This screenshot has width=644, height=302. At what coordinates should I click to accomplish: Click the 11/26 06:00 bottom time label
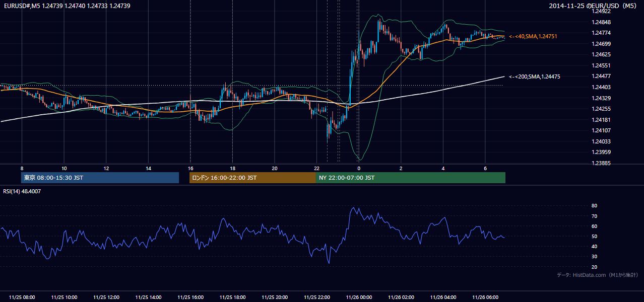pos(485,297)
